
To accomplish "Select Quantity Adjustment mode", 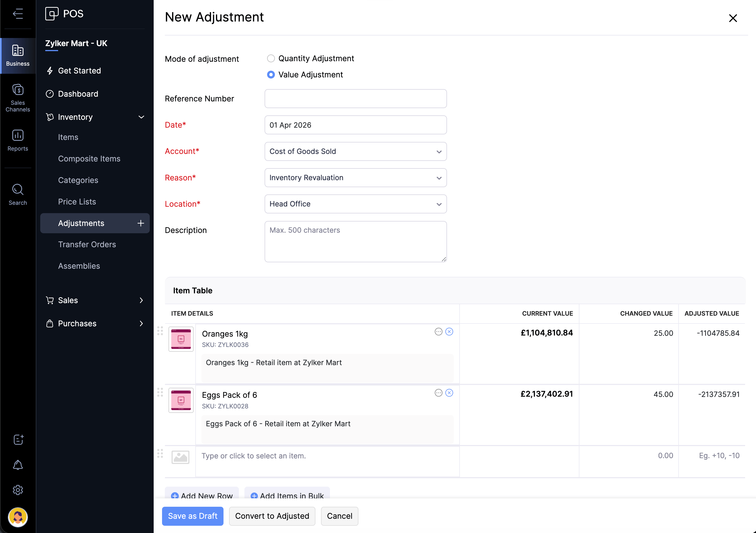I will point(271,58).
